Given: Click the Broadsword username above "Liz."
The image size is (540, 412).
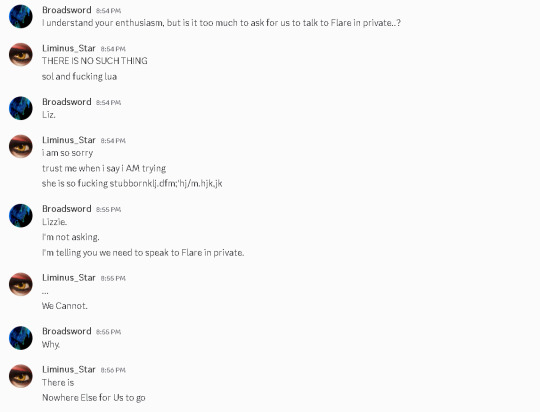Looking at the screenshot, I should (67, 102).
